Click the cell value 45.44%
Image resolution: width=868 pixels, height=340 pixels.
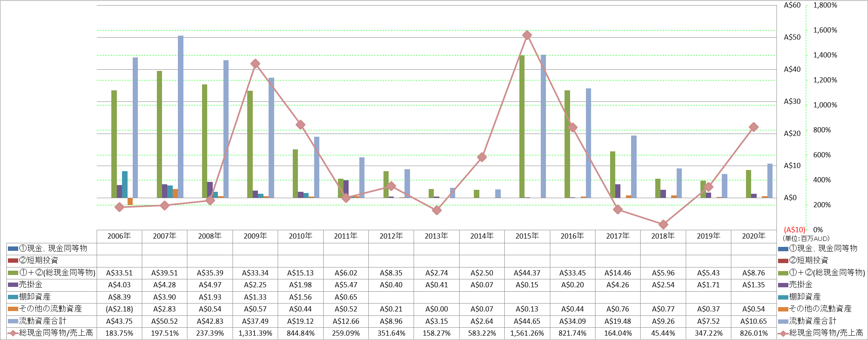pyautogui.click(x=663, y=333)
